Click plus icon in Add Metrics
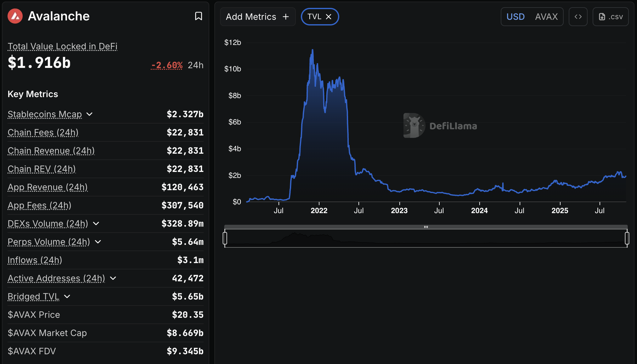 [286, 17]
